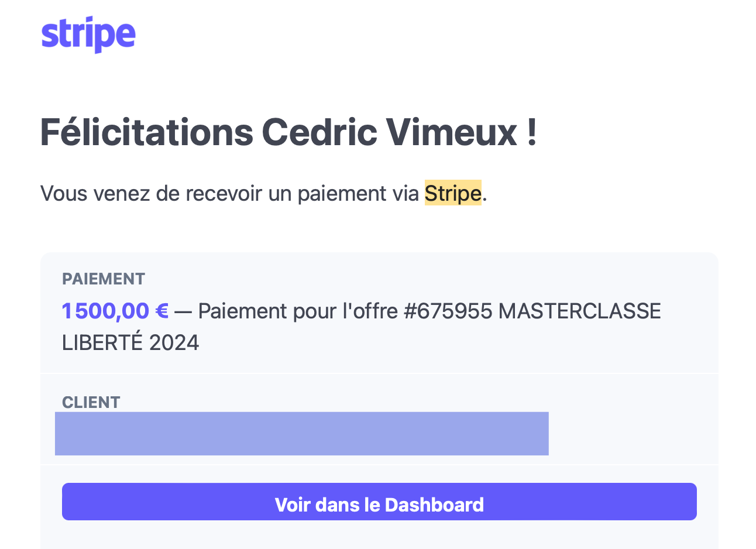The height and width of the screenshot is (549, 756).
Task: Click the "LIBERTÉ" text in payment details
Action: [x=102, y=342]
